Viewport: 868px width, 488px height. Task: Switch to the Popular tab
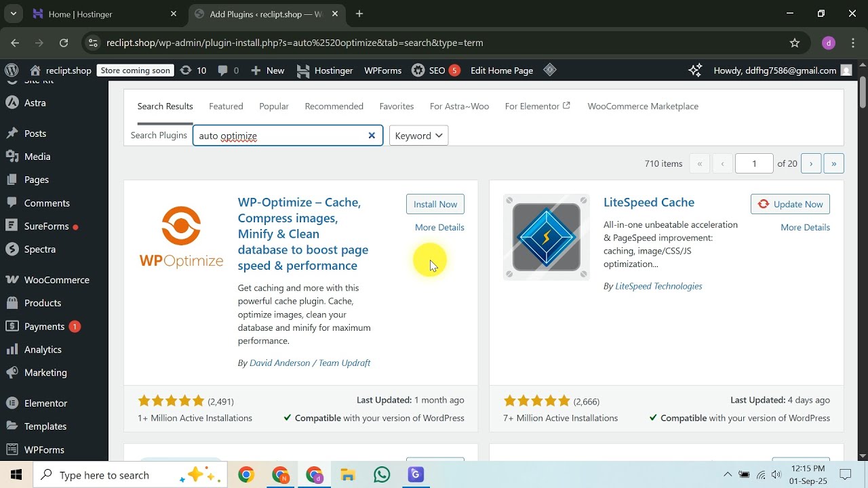pos(274,106)
